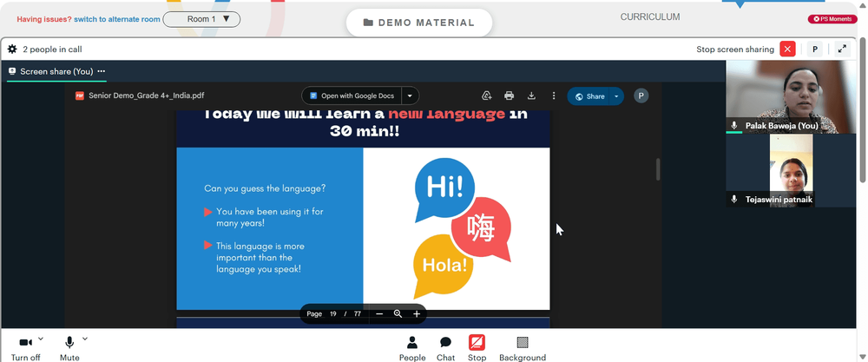Zoom in with the plus icon
This screenshot has height=362, width=868.
[417, 314]
